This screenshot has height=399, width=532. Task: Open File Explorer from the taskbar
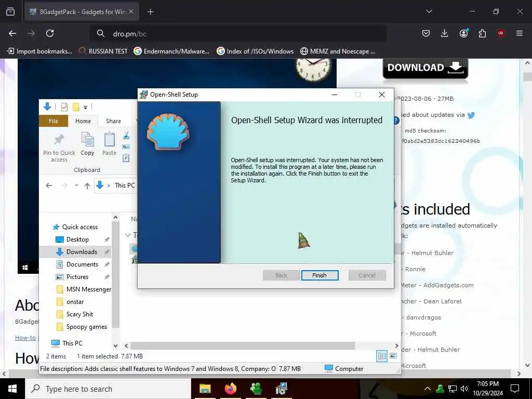[x=205, y=389]
